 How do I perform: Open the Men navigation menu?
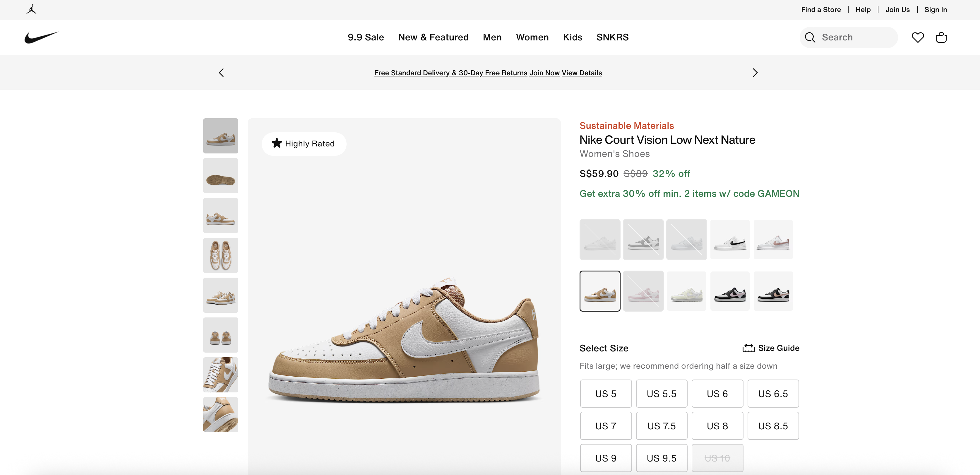[x=492, y=37]
